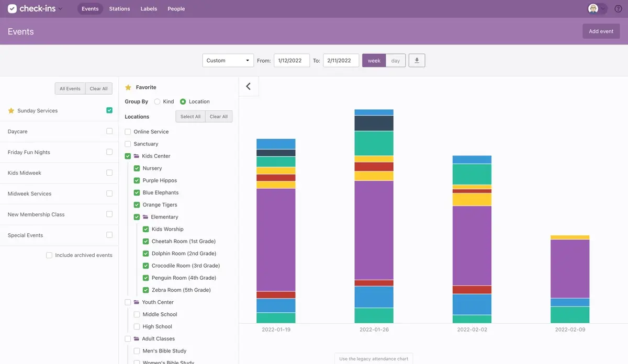
Task: Open the People tab
Action: 176,9
